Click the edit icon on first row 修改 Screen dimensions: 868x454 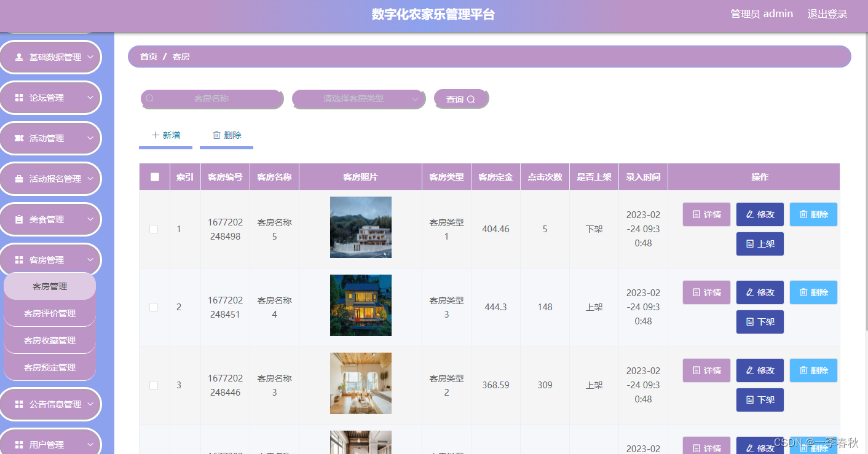pyautogui.click(x=751, y=214)
